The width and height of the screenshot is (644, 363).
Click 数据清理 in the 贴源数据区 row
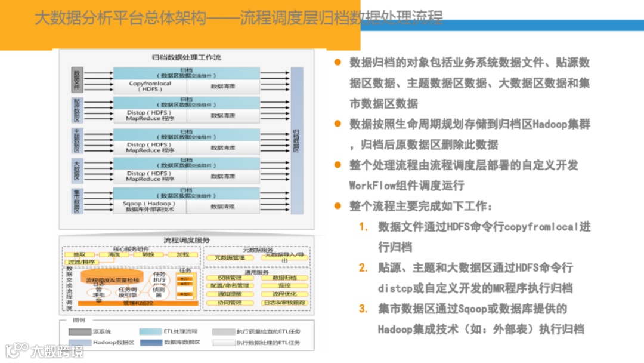tap(223, 115)
